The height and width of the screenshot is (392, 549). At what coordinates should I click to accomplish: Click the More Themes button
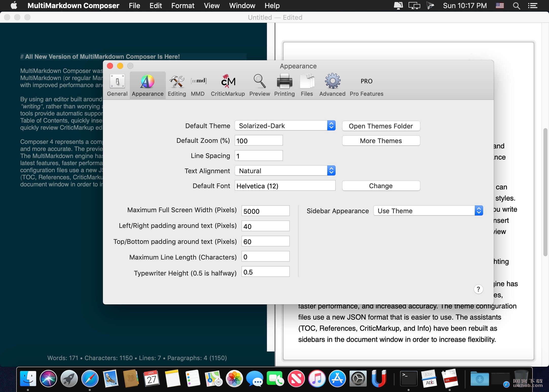381,141
